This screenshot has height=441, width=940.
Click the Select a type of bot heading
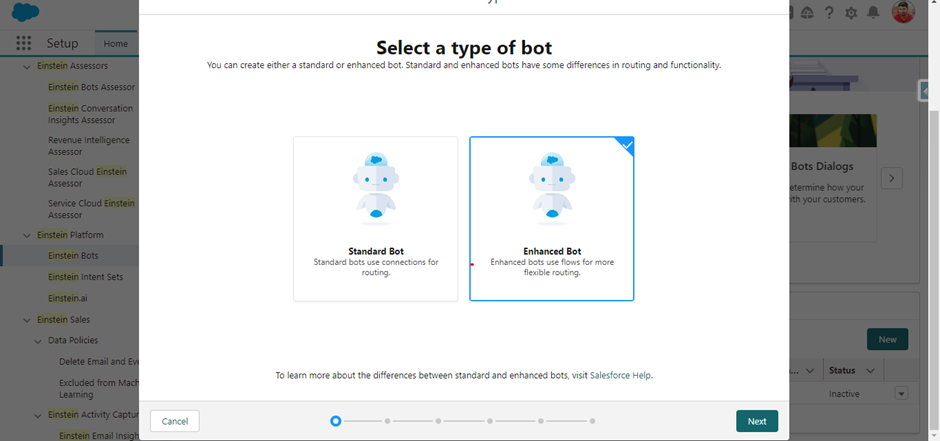(464, 47)
